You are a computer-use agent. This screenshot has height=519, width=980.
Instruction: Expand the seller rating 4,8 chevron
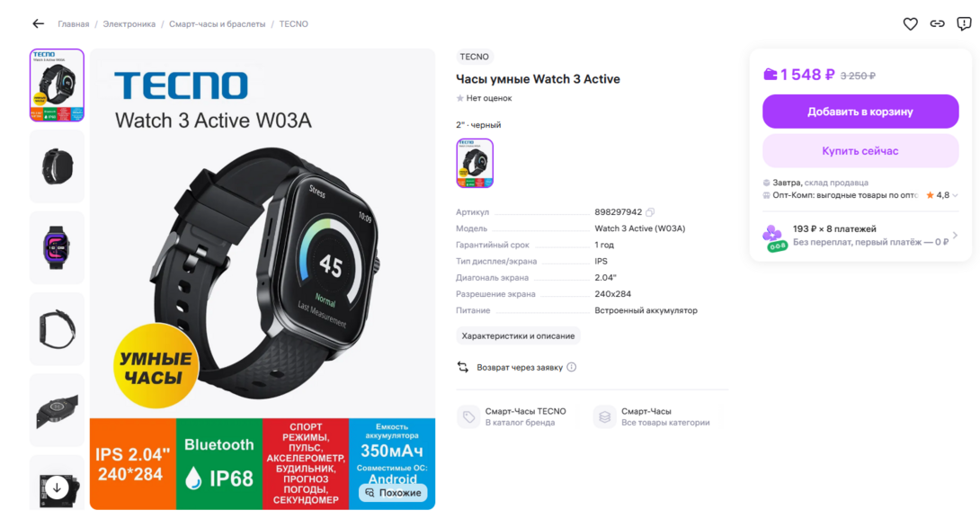[x=955, y=195]
